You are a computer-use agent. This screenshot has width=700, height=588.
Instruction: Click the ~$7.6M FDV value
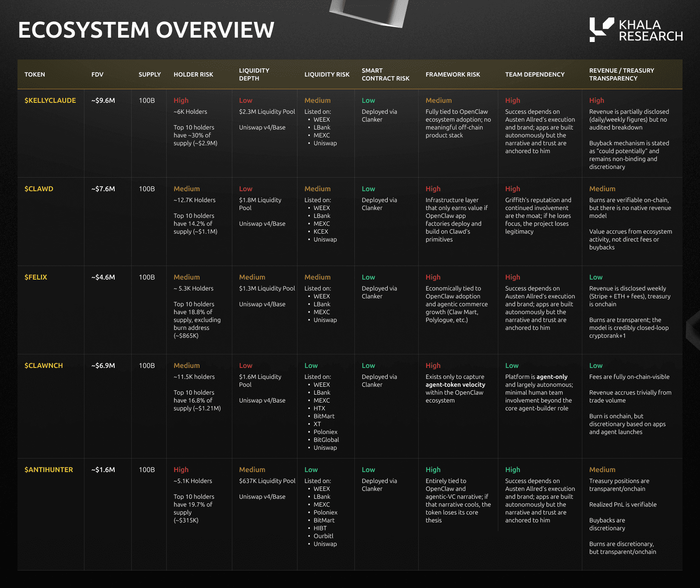click(103, 189)
